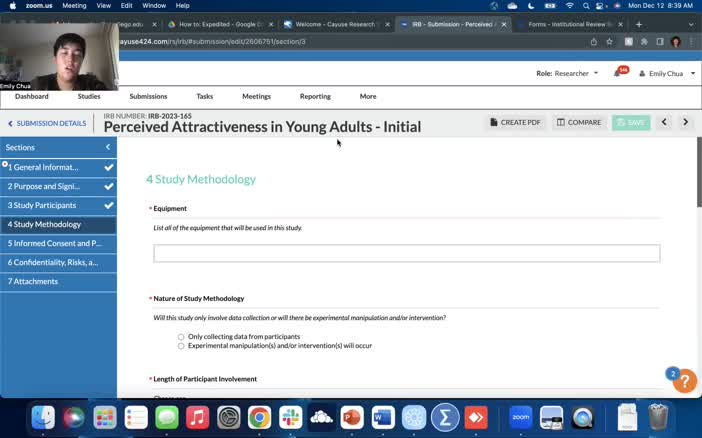
Task: Close the IRB - Submission tab
Action: pyautogui.click(x=504, y=24)
